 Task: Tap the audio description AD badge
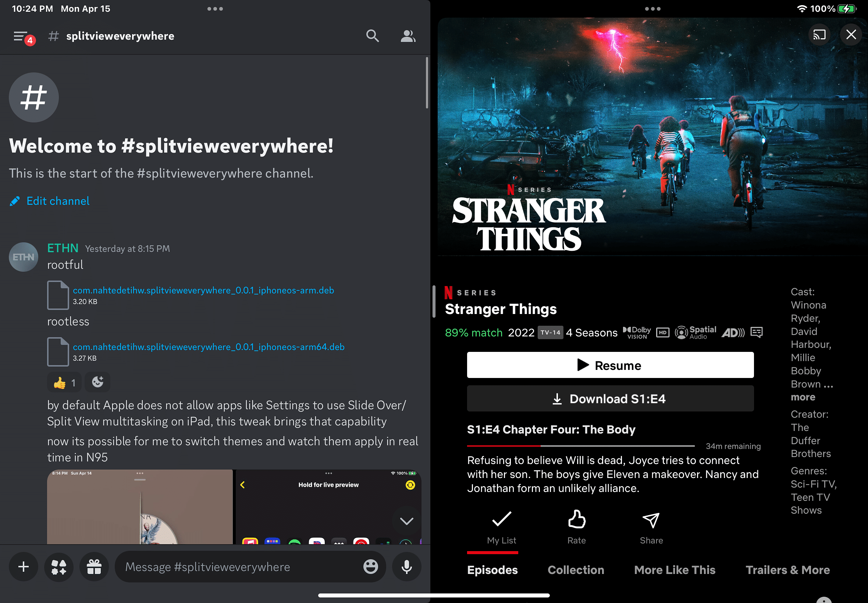pos(733,332)
